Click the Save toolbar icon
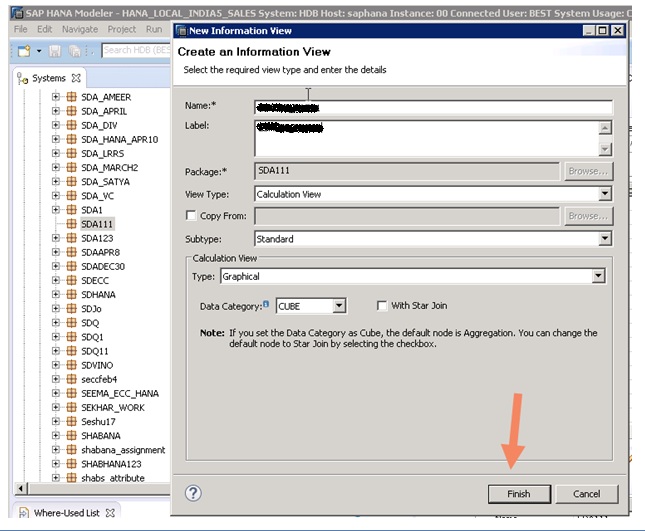Screen dimensions: 645x531 pos(55,51)
